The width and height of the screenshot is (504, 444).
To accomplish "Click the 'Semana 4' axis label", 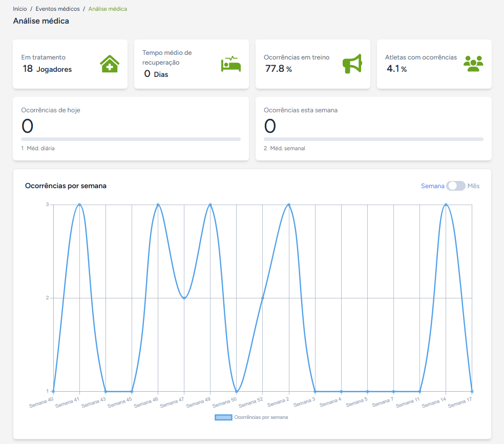I will pyautogui.click(x=330, y=402).
